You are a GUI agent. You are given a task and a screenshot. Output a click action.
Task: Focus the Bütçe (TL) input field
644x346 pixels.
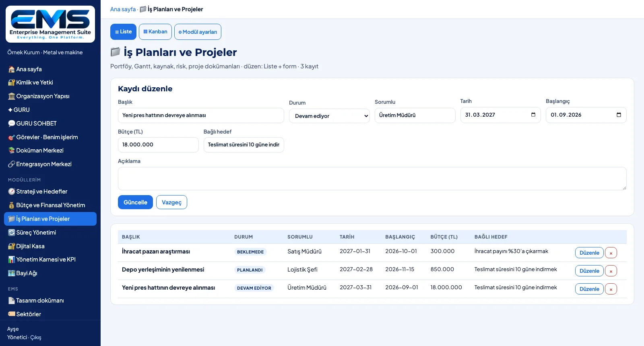(158, 145)
